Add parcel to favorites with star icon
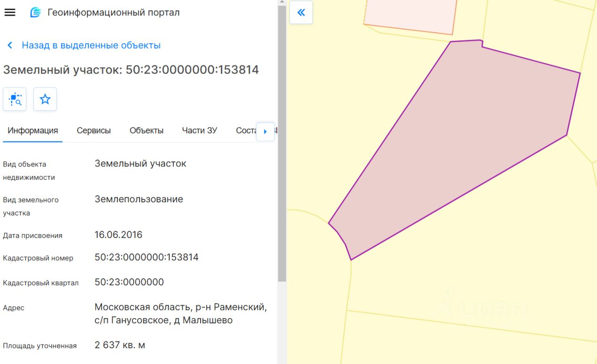 (x=45, y=99)
